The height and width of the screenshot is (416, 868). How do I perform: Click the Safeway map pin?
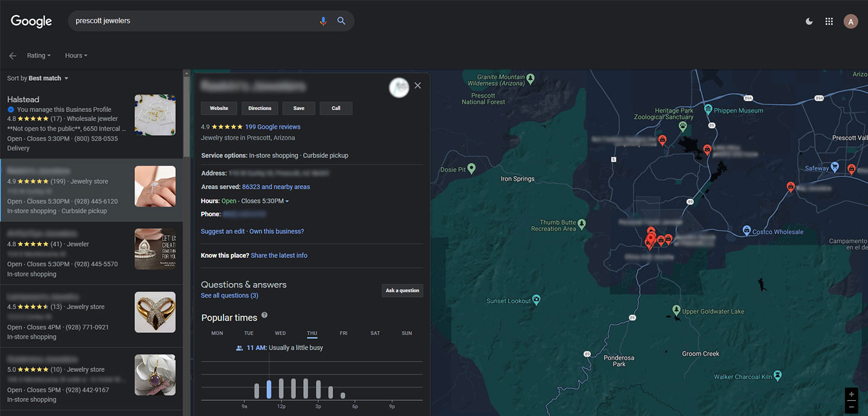[835, 167]
